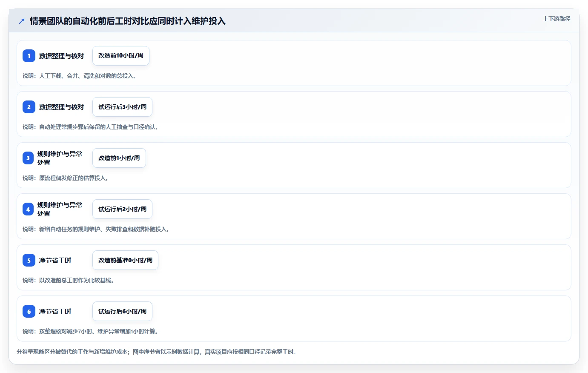The height and width of the screenshot is (373, 588).
Task: Select number badge 4 for 规则维护与异常处置
Action: tap(28, 209)
